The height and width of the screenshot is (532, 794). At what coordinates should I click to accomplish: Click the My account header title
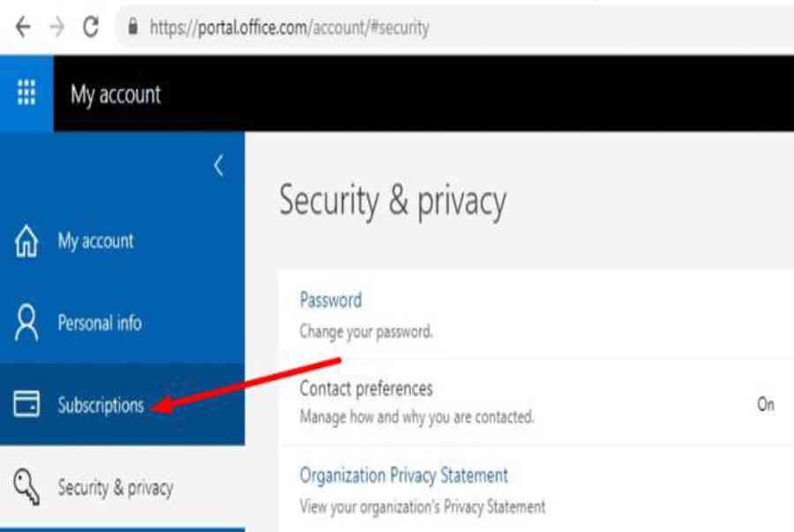click(x=116, y=94)
